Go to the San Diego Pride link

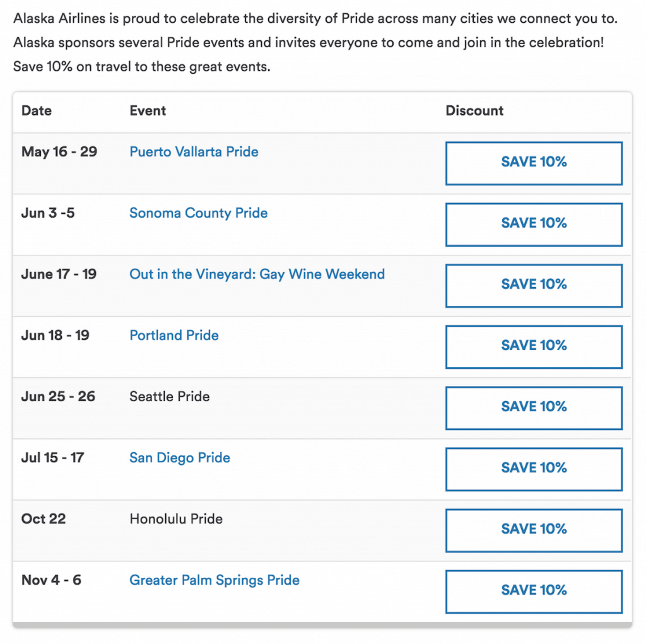[x=180, y=458]
